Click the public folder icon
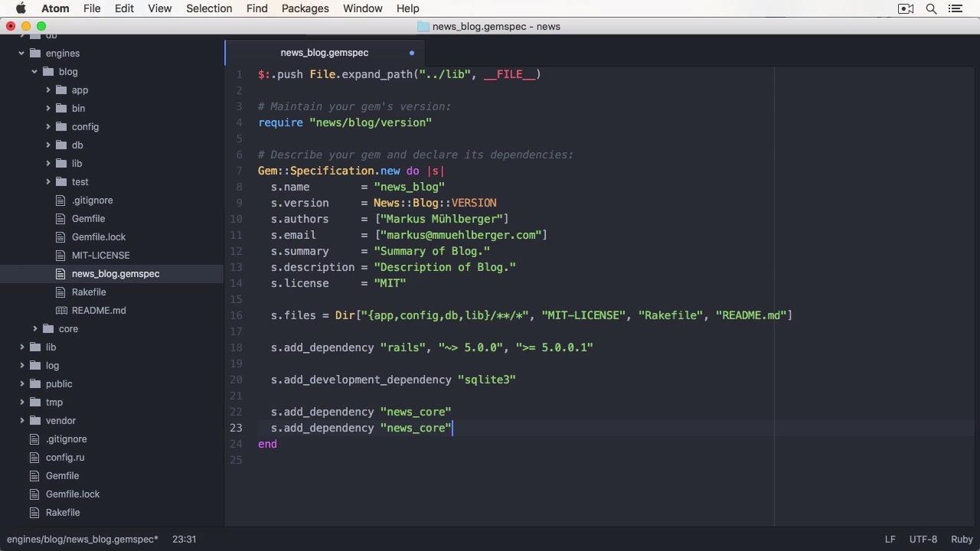Screen dimensions: 980x551 click(x=35, y=383)
